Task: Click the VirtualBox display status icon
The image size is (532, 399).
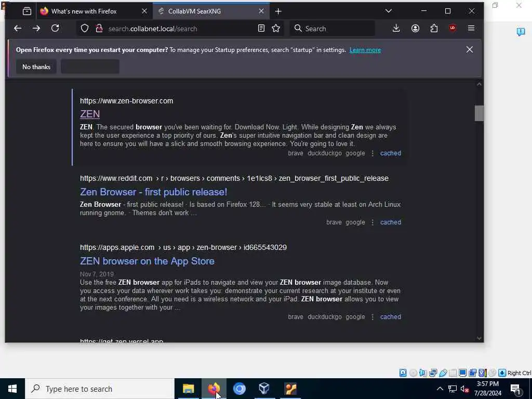Action: [x=462, y=373]
